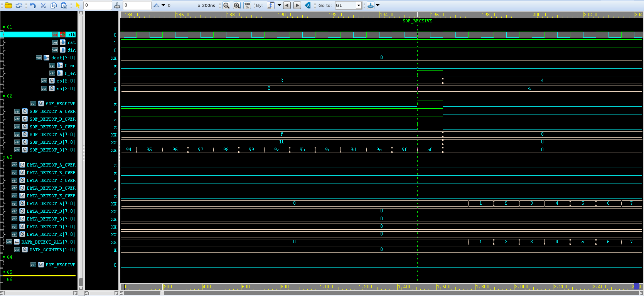
Task: Open the Go to group combo box
Action: 348,5
